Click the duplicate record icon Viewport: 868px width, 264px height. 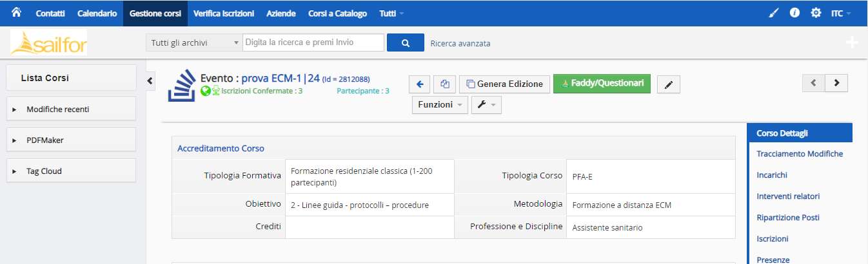tap(444, 84)
